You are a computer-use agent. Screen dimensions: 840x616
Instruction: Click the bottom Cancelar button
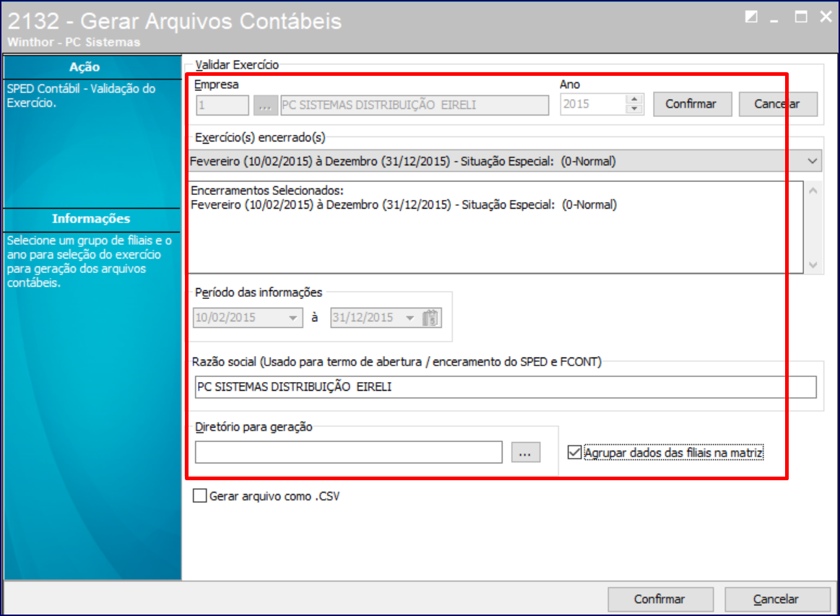776,599
